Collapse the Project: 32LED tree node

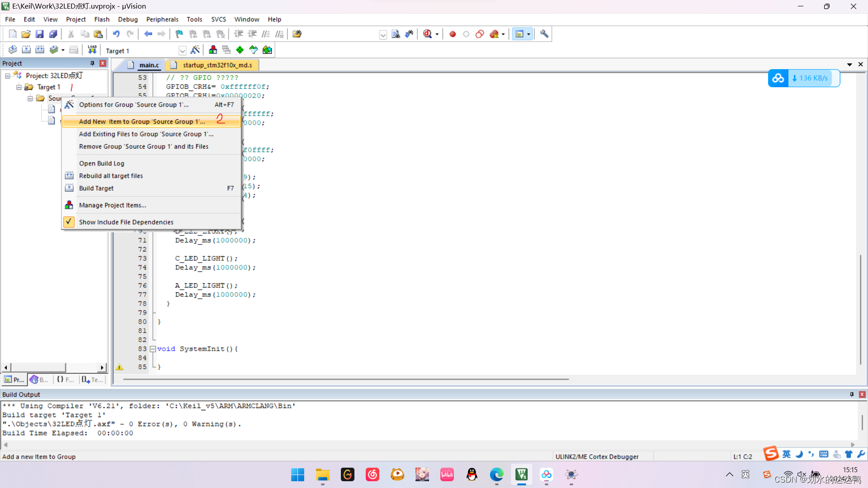tap(8, 76)
